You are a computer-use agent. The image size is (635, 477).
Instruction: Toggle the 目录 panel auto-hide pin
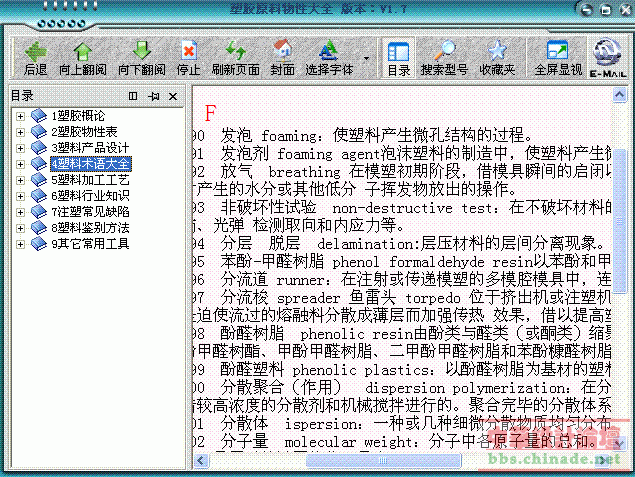point(154,96)
